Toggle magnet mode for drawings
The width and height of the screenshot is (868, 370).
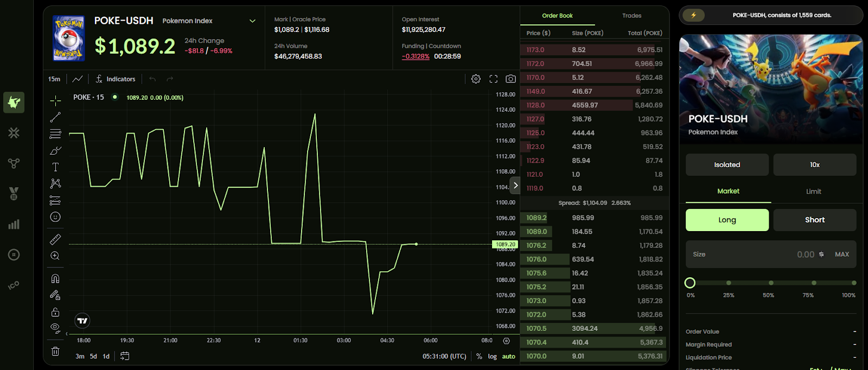55,278
